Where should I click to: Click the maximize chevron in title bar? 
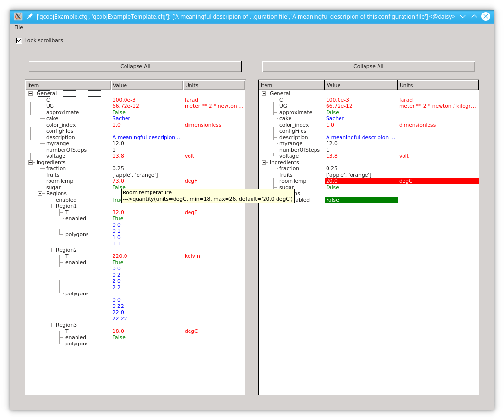pyautogui.click(x=474, y=16)
